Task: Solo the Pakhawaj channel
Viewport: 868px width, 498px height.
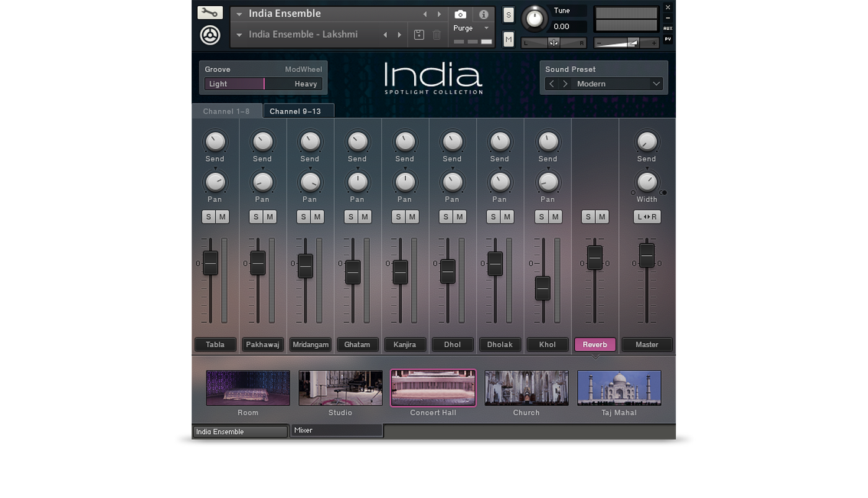Action: pyautogui.click(x=256, y=217)
